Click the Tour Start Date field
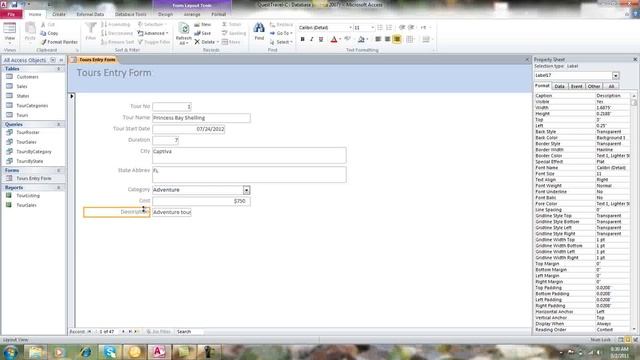This screenshot has height=360, width=640. click(189, 129)
